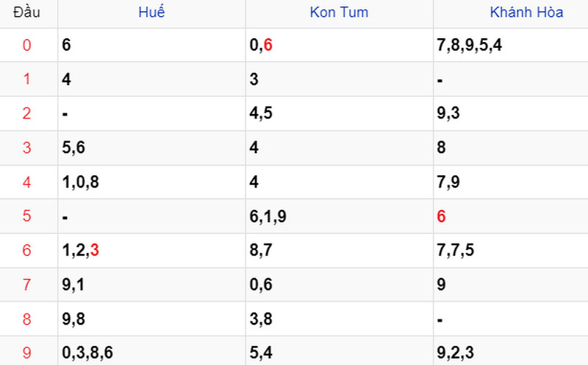This screenshot has height=365, width=588.
Task: Open the Huế column header link
Action: [151, 12]
